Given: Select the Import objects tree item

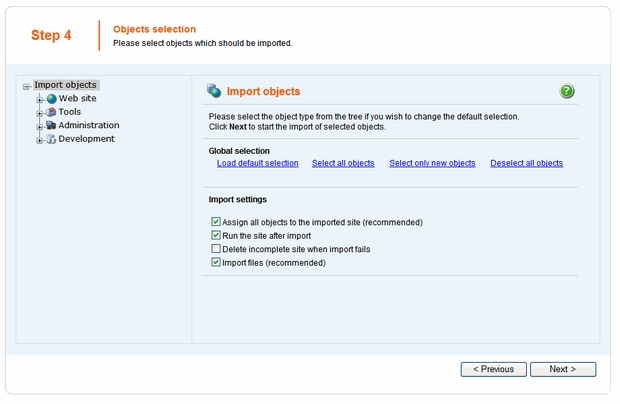Looking at the screenshot, I should pos(65,85).
